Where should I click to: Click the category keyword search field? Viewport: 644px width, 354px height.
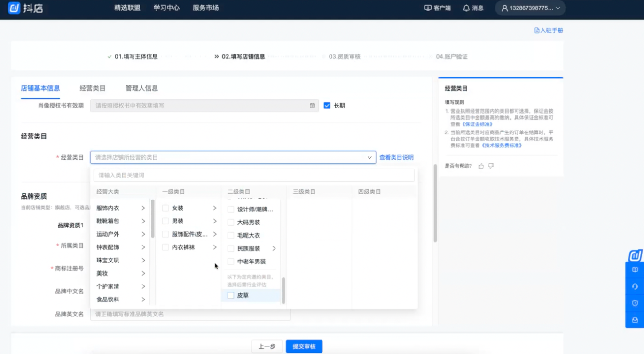[254, 175]
